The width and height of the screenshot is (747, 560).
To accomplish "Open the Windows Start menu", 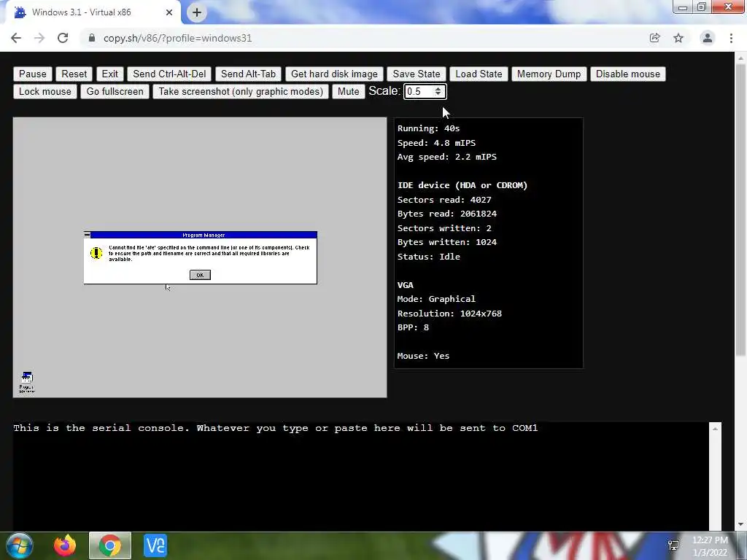I will (20, 545).
